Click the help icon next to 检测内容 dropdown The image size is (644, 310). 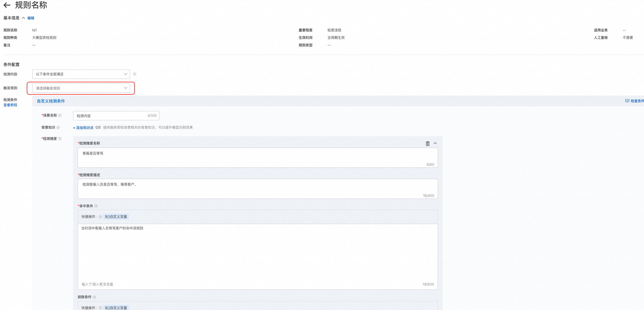click(135, 74)
